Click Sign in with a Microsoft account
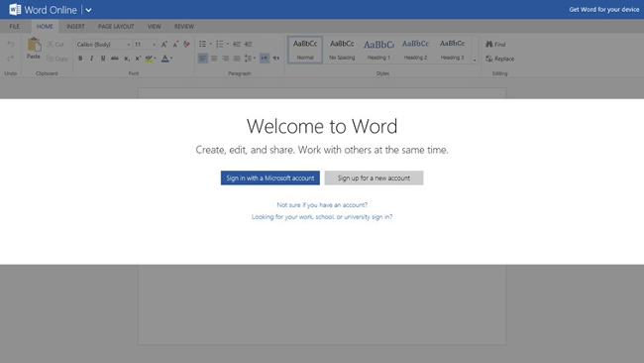Image resolution: width=644 pixels, height=363 pixels. coord(270,178)
